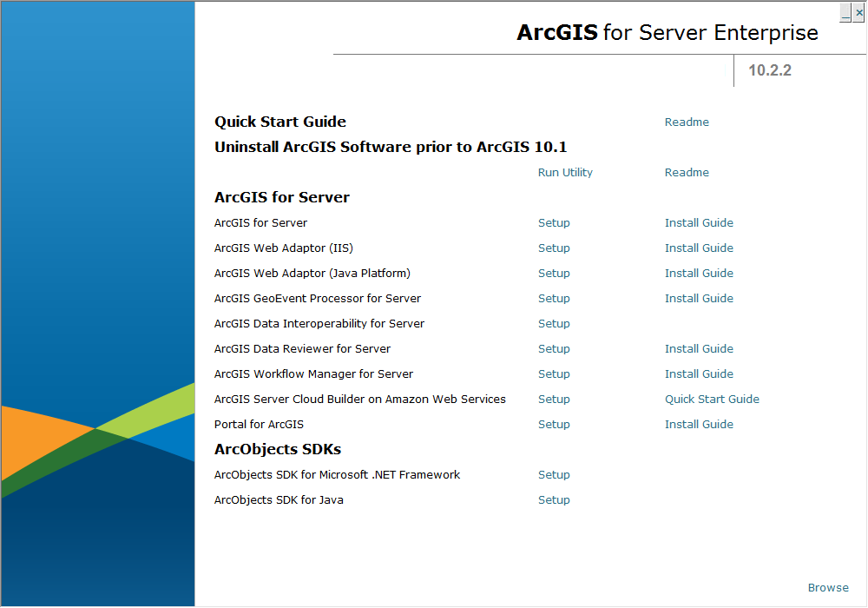Open Install Guide for Portal for ArcGIS
The width and height of the screenshot is (868, 608).
699,424
